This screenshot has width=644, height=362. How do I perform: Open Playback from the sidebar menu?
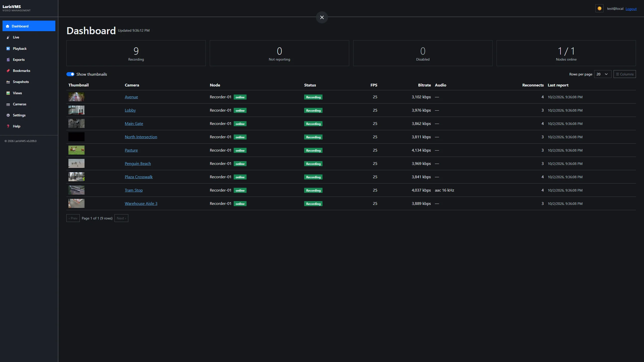29,49
